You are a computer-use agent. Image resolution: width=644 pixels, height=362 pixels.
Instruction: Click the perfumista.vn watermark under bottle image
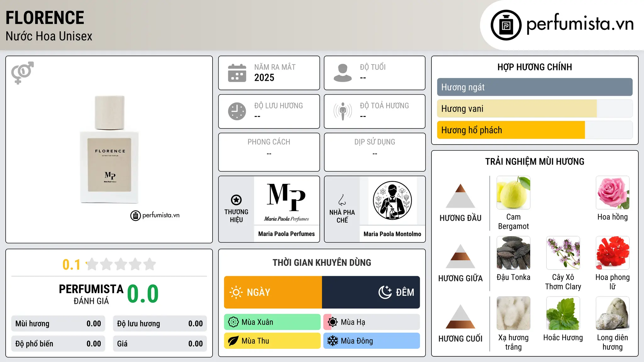click(155, 215)
